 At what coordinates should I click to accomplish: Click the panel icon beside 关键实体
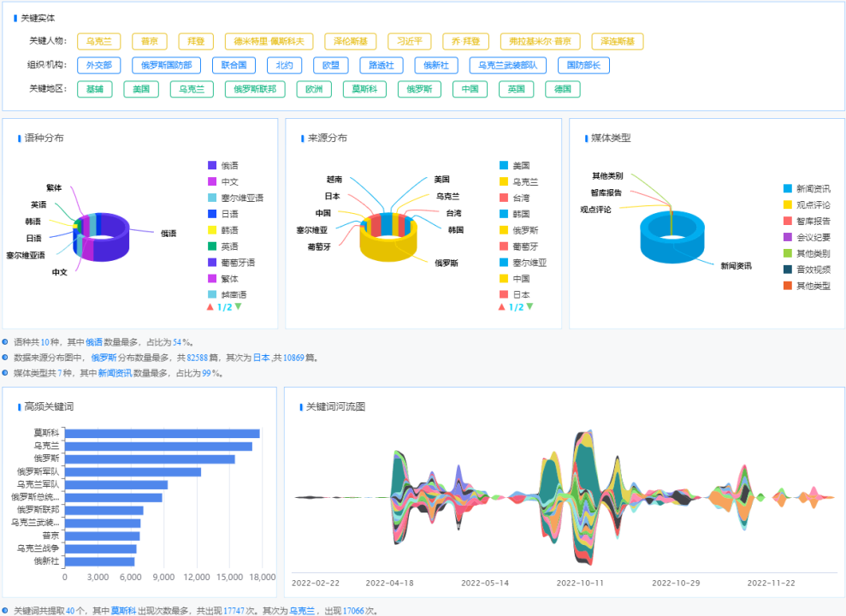pos(16,16)
